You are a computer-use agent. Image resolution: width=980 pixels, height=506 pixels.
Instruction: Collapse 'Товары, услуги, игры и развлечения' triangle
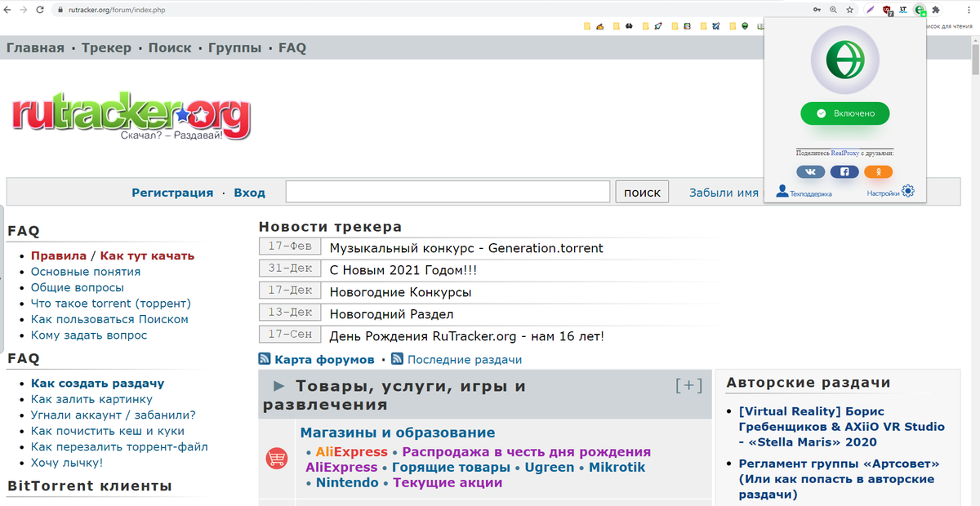(x=279, y=386)
